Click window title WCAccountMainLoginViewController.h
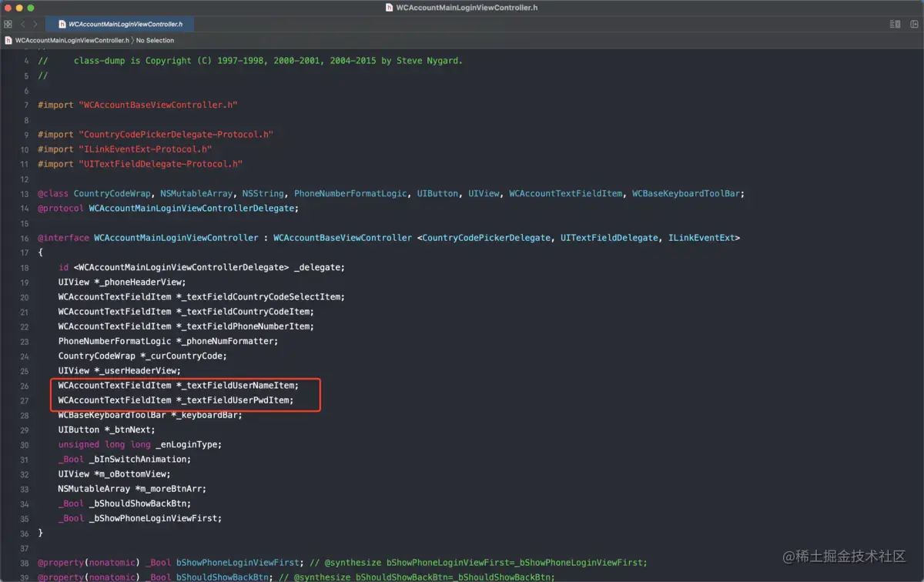This screenshot has height=582, width=924. point(467,8)
